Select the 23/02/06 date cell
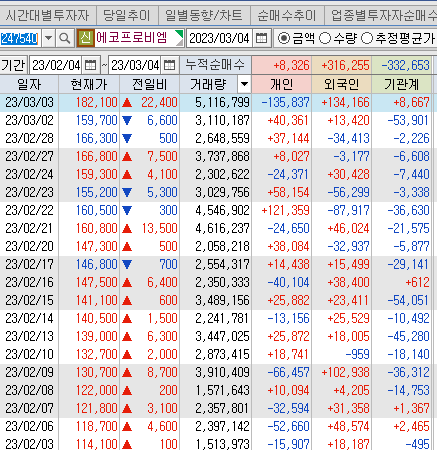 [29, 426]
